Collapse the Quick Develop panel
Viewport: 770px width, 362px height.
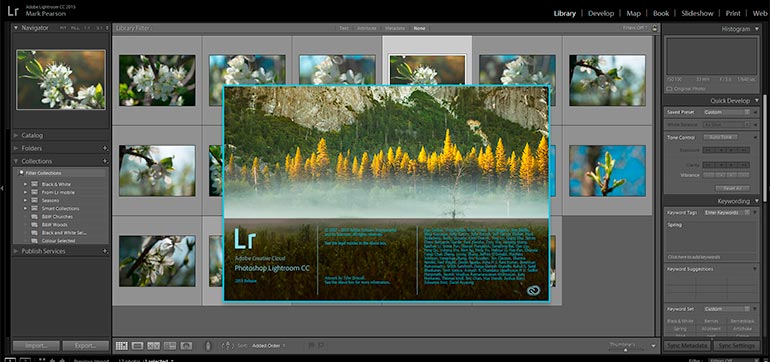(756, 101)
